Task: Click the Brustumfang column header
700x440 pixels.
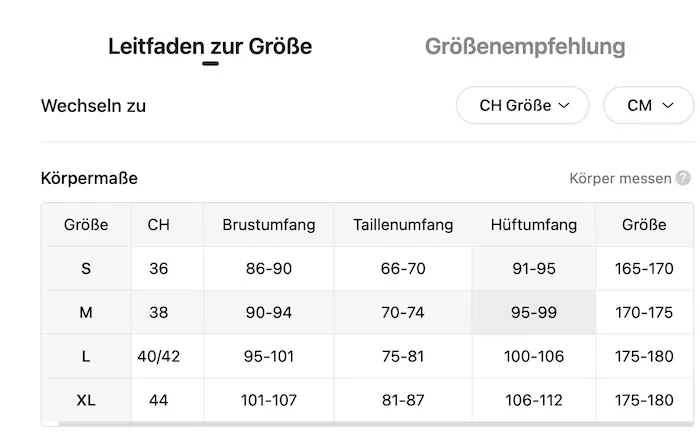Action: pyautogui.click(x=269, y=224)
